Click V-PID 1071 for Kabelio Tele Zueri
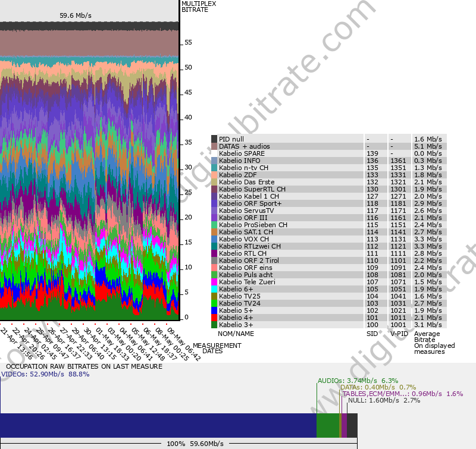This screenshot has width=476, height=449. click(398, 282)
